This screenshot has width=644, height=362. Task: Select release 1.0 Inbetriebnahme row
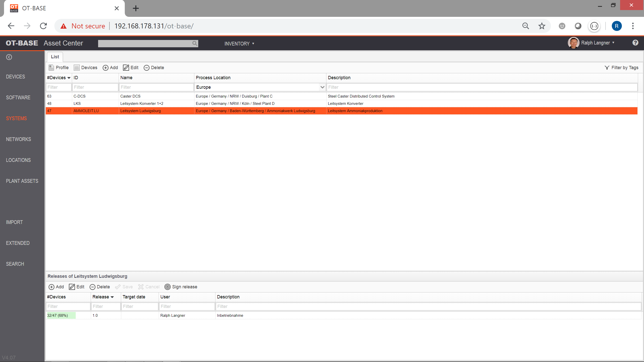[344, 315]
